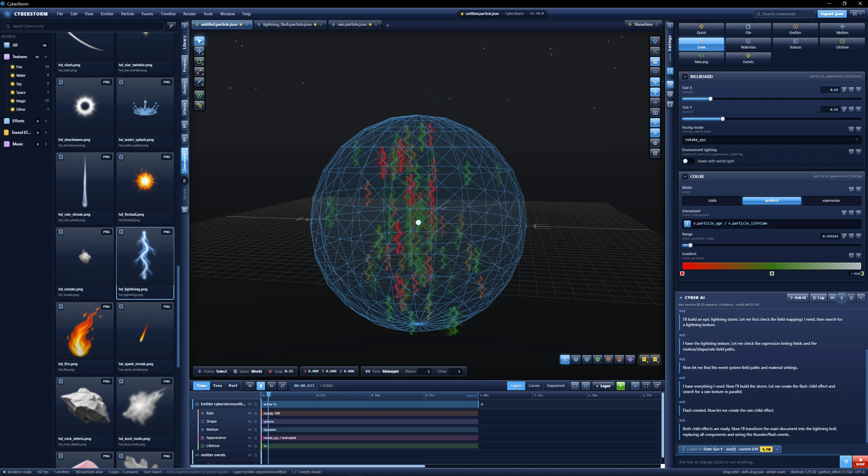Click the green add-emitter plus icon

point(199,95)
